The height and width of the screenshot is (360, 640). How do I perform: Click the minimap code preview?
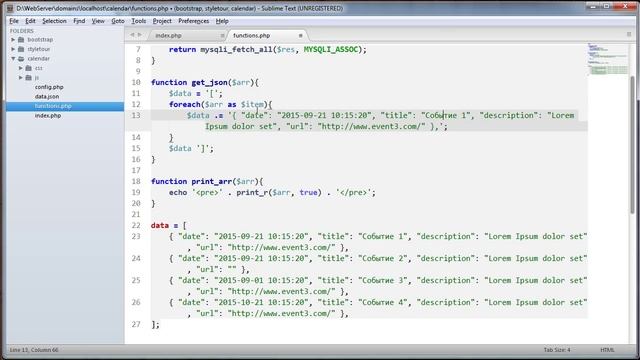click(608, 59)
